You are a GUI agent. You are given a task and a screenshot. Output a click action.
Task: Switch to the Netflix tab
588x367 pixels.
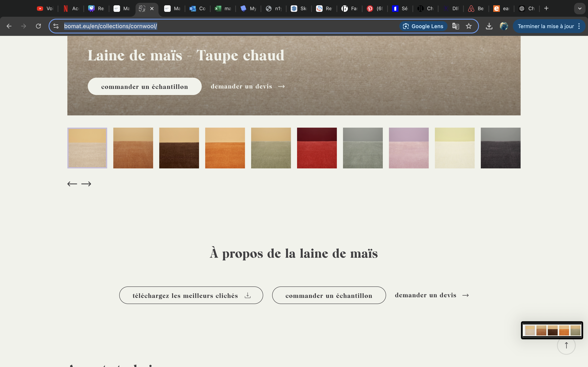coord(71,9)
